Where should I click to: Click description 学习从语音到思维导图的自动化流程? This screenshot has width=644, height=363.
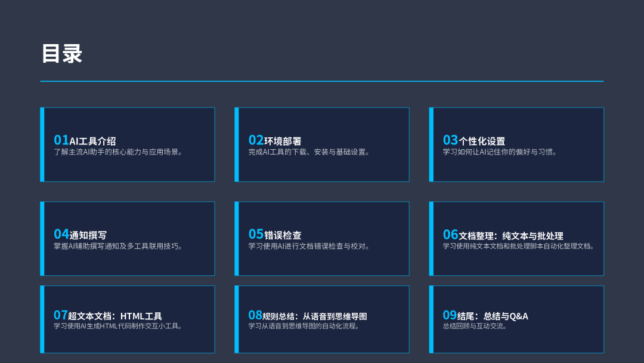(304, 326)
